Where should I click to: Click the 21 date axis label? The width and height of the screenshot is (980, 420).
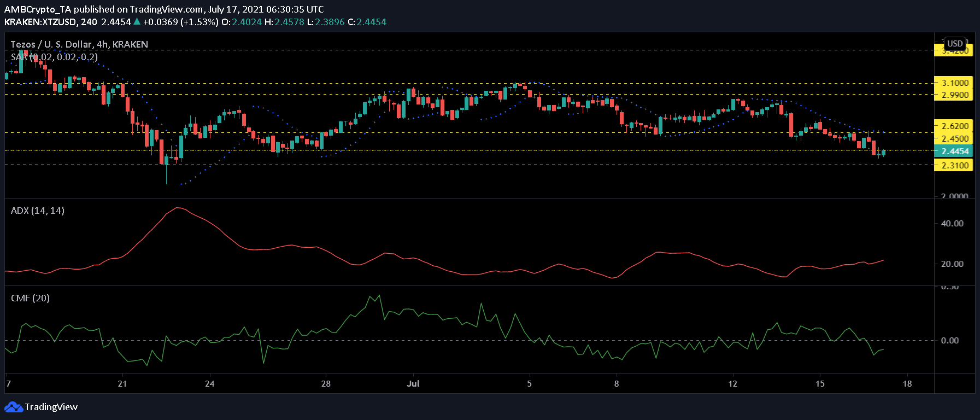122,383
